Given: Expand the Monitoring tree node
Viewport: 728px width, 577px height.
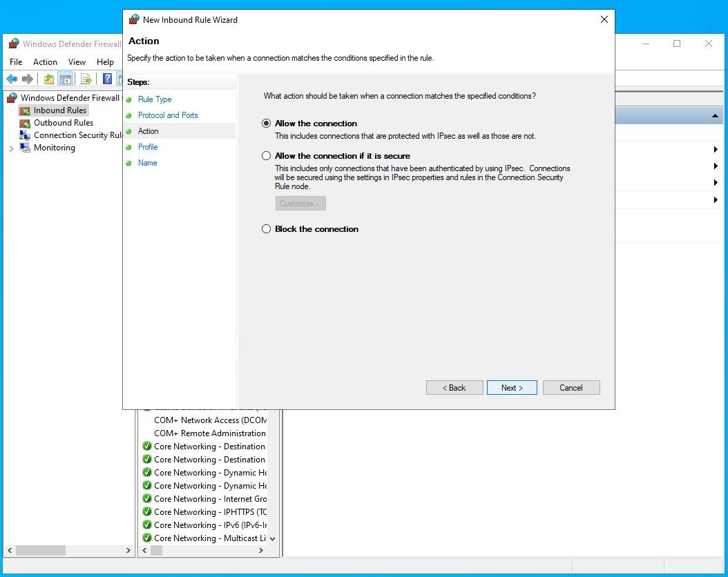Looking at the screenshot, I should click(11, 148).
